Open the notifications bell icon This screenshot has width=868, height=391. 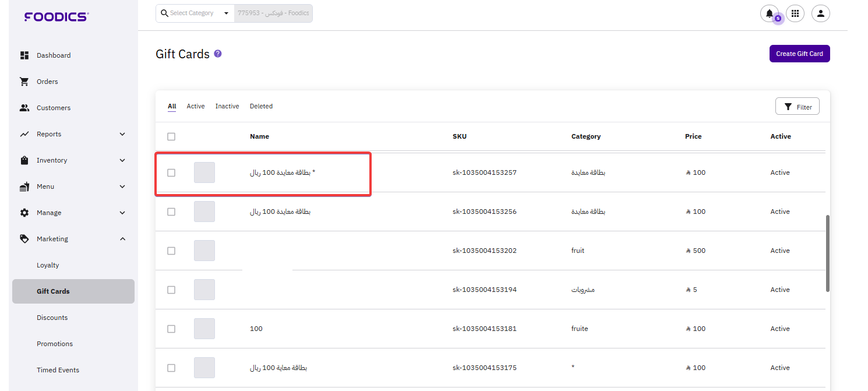coord(769,13)
